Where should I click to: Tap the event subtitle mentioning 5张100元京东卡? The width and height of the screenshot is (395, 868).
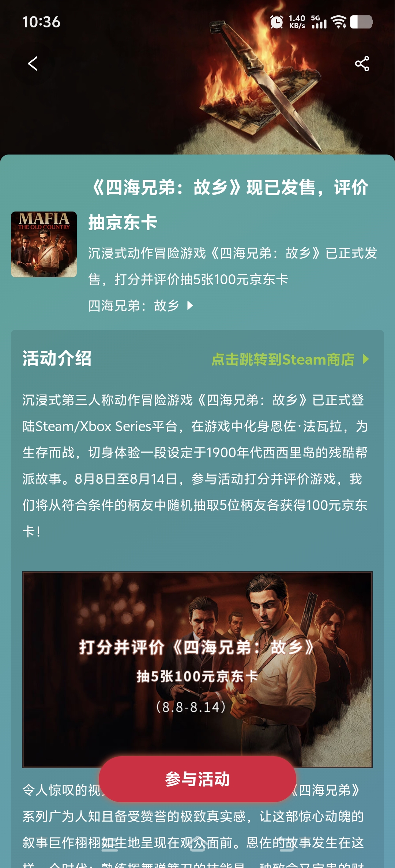[x=233, y=266]
